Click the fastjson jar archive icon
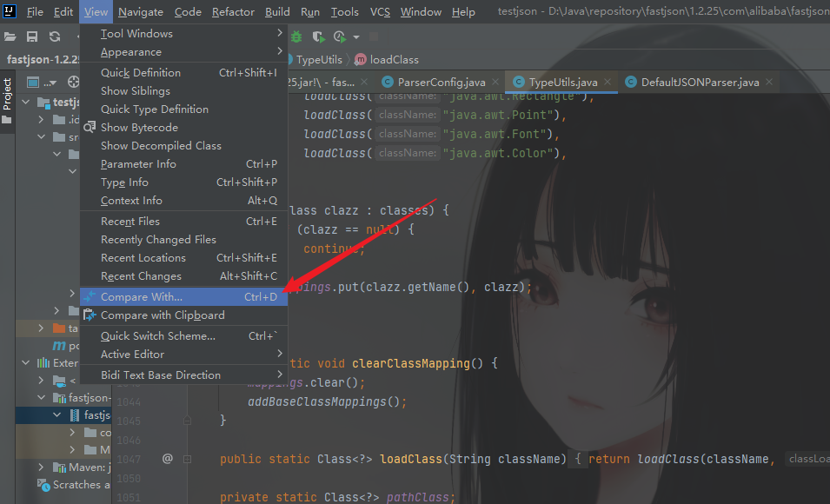The height and width of the screenshot is (504, 830). click(x=75, y=415)
